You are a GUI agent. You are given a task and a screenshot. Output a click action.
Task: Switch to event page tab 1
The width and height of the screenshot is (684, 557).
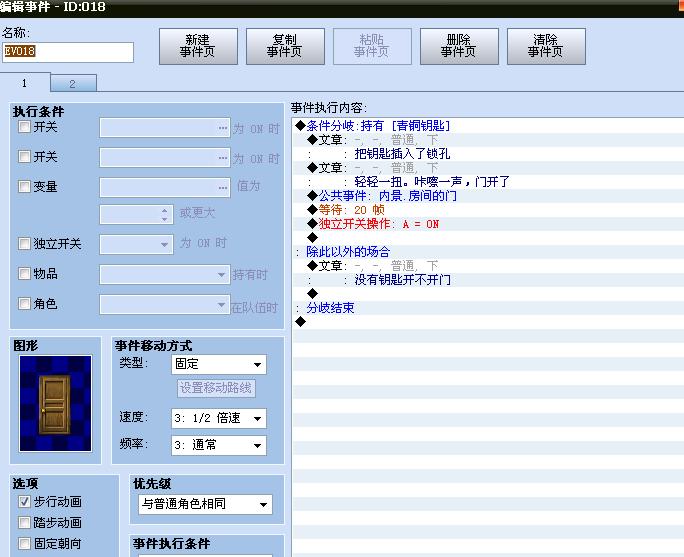[25, 82]
